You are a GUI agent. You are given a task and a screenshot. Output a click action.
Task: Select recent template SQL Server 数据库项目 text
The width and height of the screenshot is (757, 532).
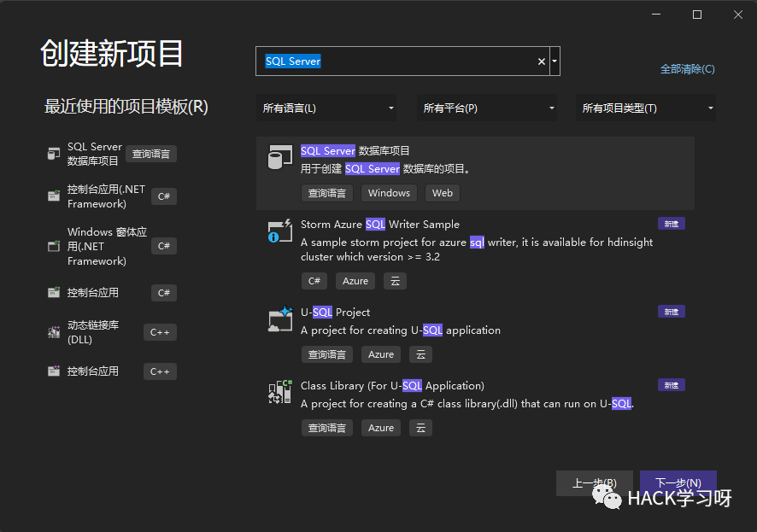tap(95, 154)
